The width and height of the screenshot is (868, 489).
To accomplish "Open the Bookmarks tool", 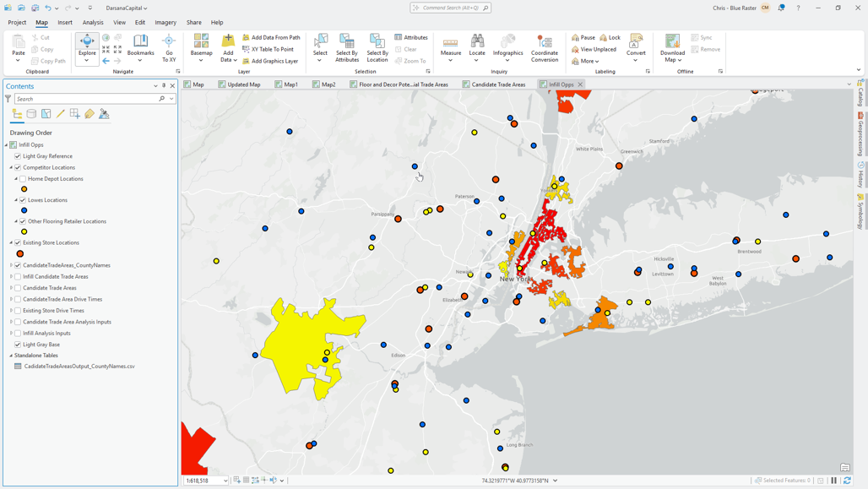I will (141, 46).
